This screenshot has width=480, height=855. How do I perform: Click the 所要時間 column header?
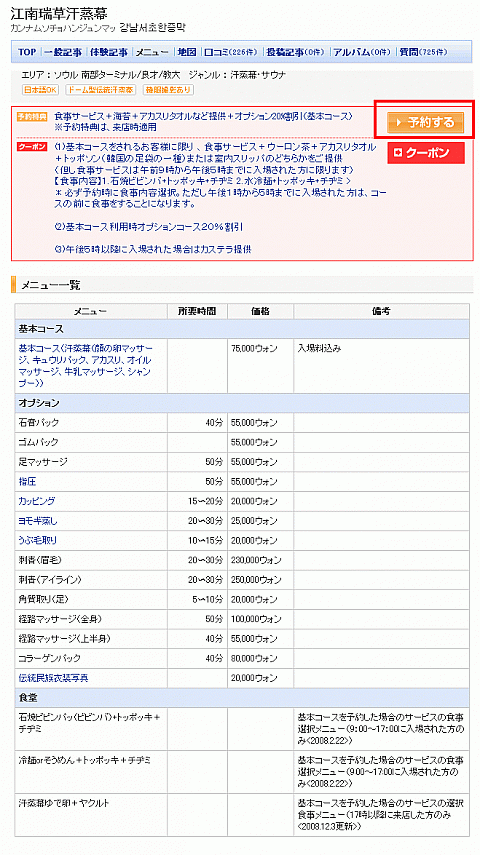197,311
